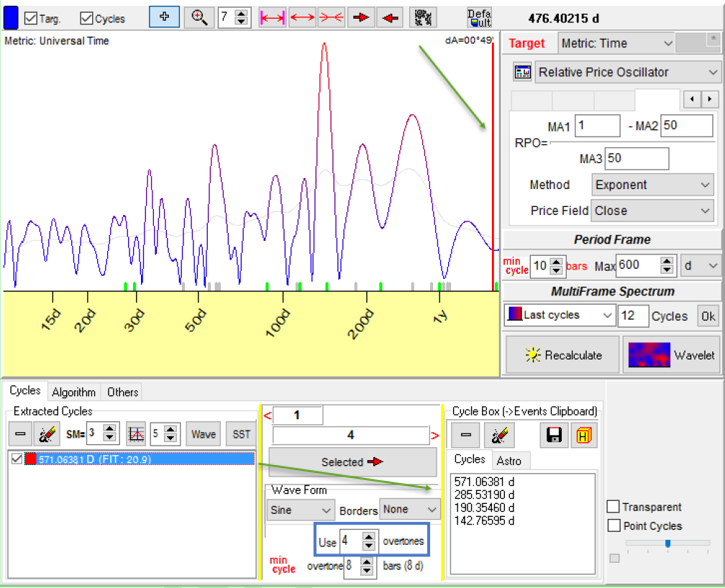This screenshot has height=588, width=725.
Task: Open the Method dropdown showing Exponent
Action: click(653, 185)
